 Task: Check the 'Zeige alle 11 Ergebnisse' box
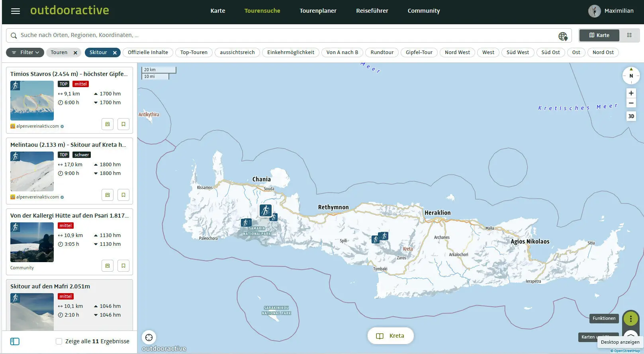pos(59,341)
